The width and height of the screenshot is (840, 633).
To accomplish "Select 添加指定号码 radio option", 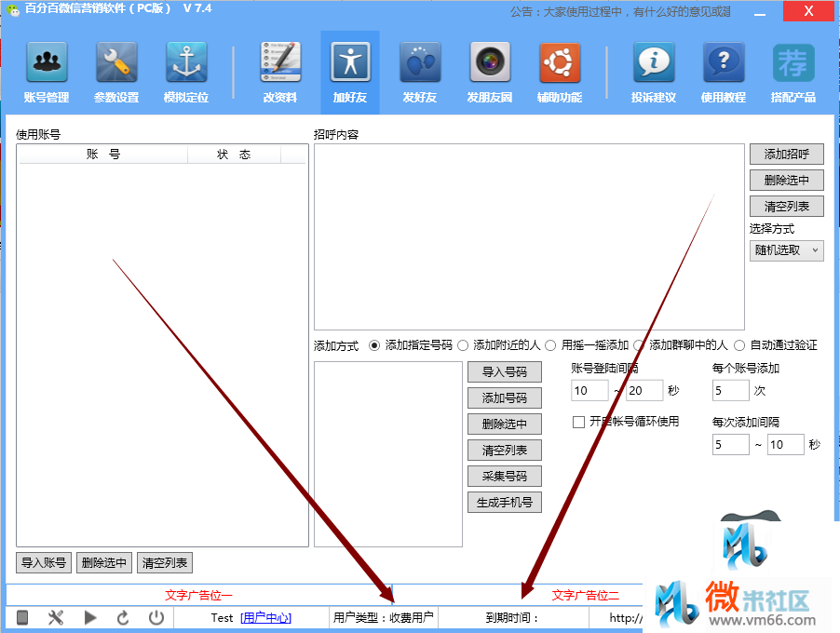I will pos(374,345).
